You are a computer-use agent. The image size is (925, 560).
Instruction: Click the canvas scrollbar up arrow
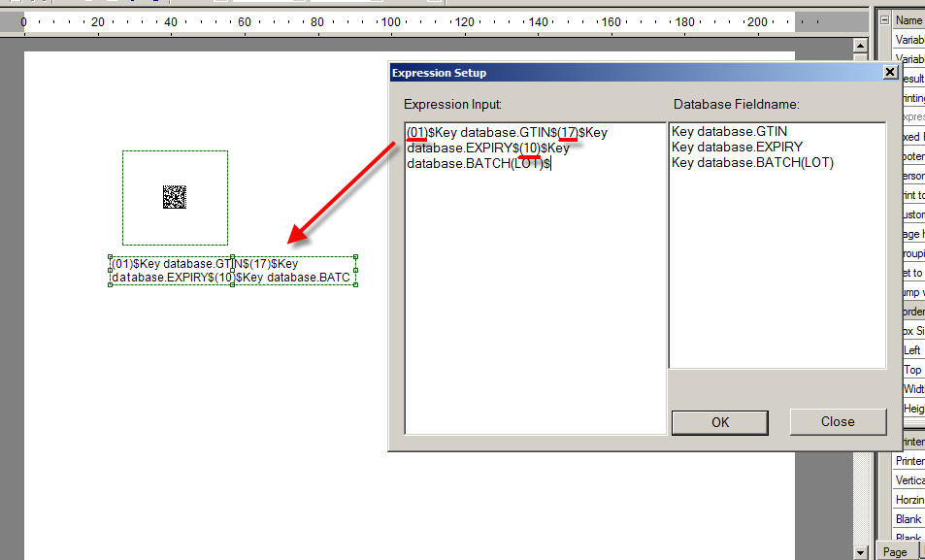click(x=861, y=46)
